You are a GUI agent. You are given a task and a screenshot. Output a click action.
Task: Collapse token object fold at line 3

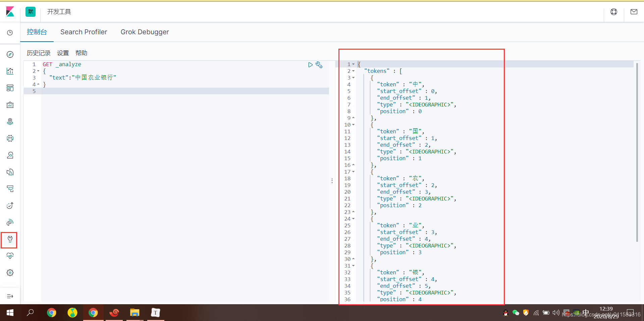tap(353, 78)
